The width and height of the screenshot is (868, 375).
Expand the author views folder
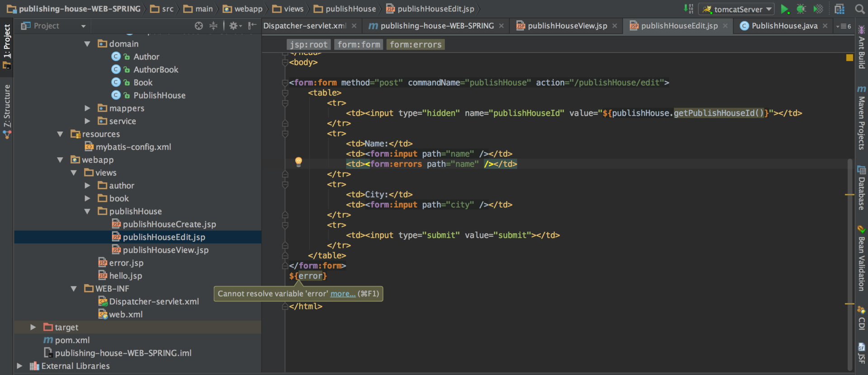(x=87, y=186)
